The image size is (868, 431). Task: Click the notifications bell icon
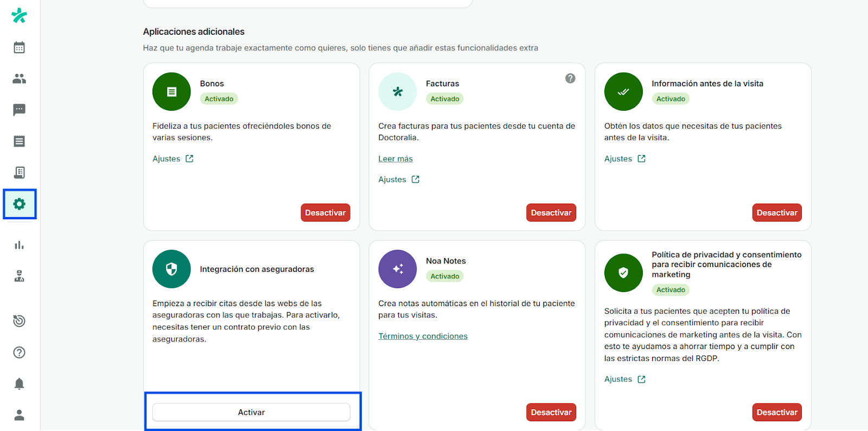(19, 384)
